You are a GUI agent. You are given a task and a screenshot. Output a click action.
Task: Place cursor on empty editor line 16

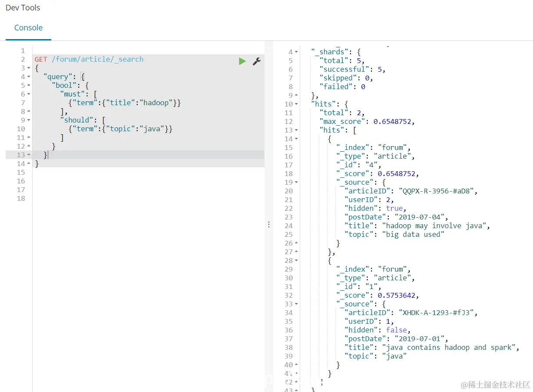click(x=148, y=181)
